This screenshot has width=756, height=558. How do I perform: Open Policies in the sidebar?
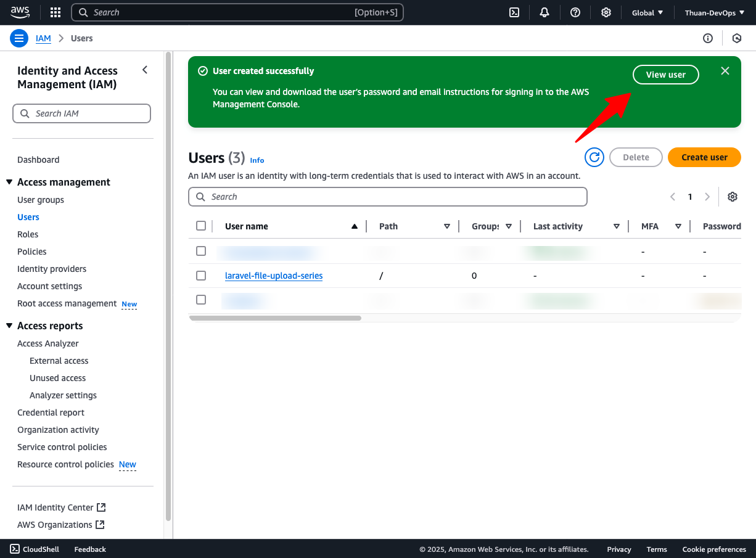pos(32,252)
